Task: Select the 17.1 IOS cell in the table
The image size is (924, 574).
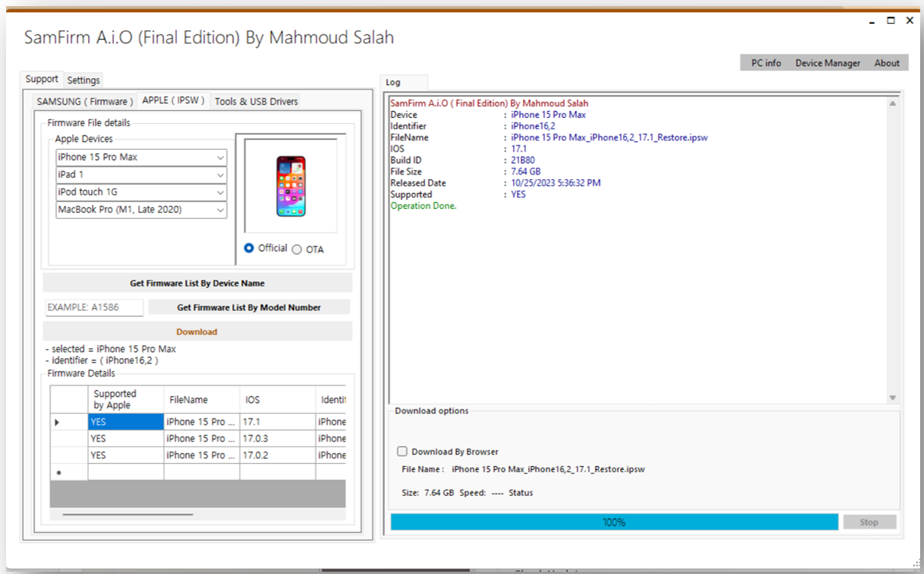Action: click(x=278, y=422)
